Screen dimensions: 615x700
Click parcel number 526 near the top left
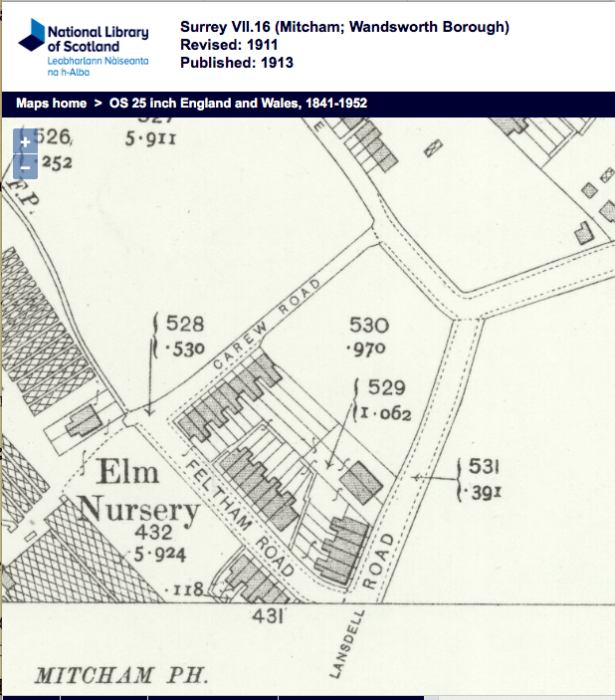point(53,138)
